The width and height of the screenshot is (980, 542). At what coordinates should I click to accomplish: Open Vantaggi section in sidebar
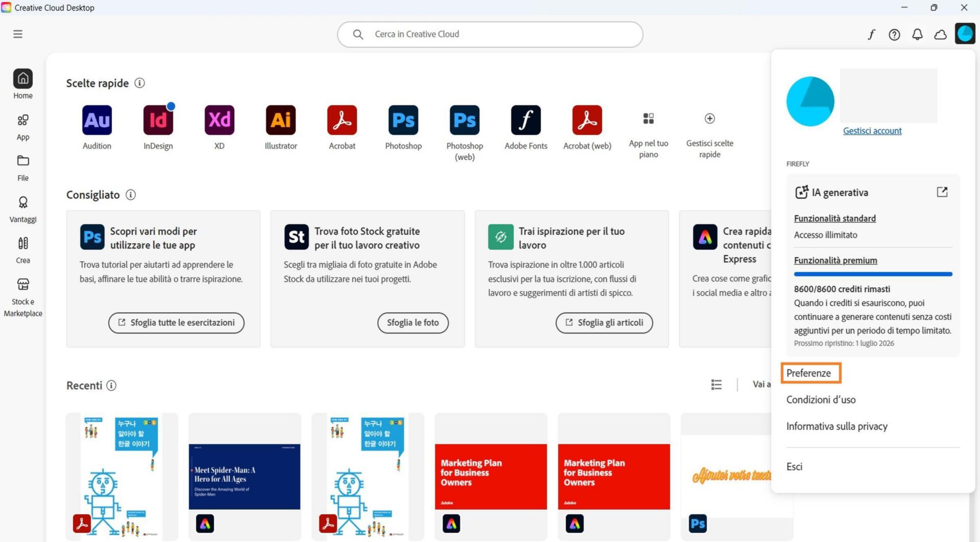coord(23,209)
